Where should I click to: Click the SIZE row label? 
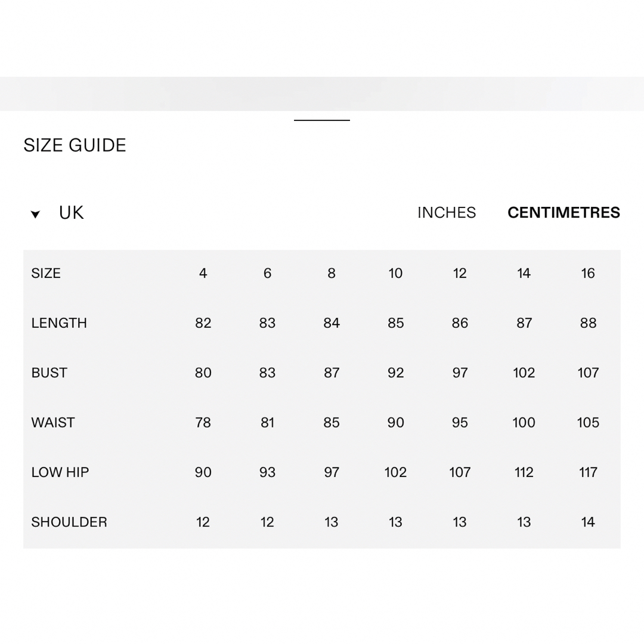coord(46,273)
